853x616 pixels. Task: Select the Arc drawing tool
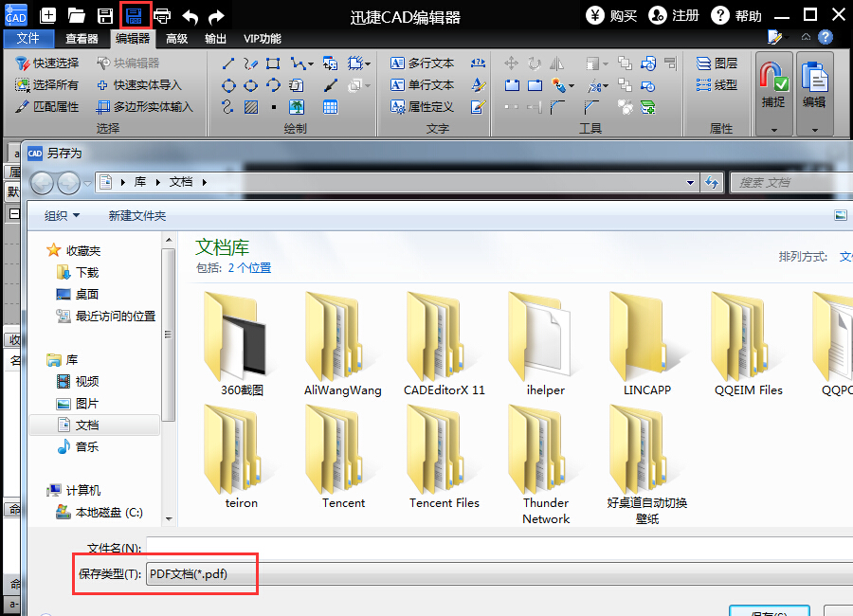[273, 85]
